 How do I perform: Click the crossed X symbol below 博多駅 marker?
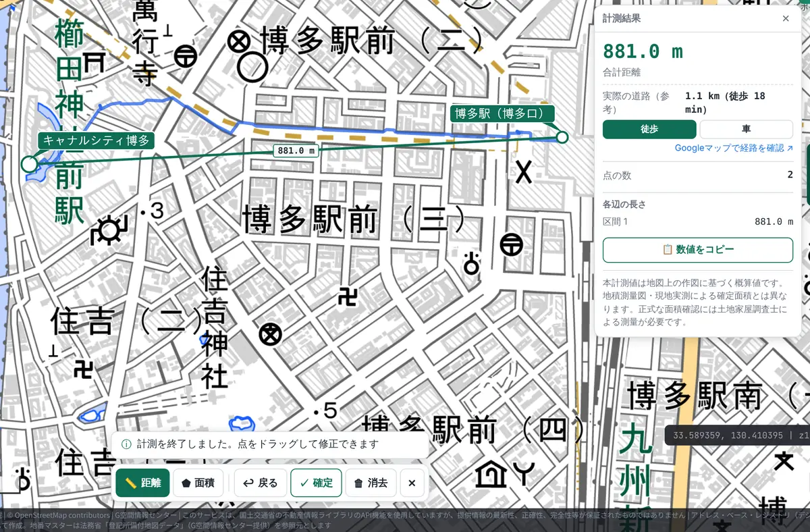click(524, 171)
